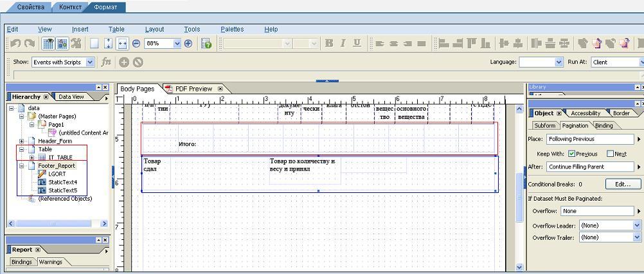
Task: Select the Fit Width horizontal arrows icon
Action: pyautogui.click(x=122, y=44)
